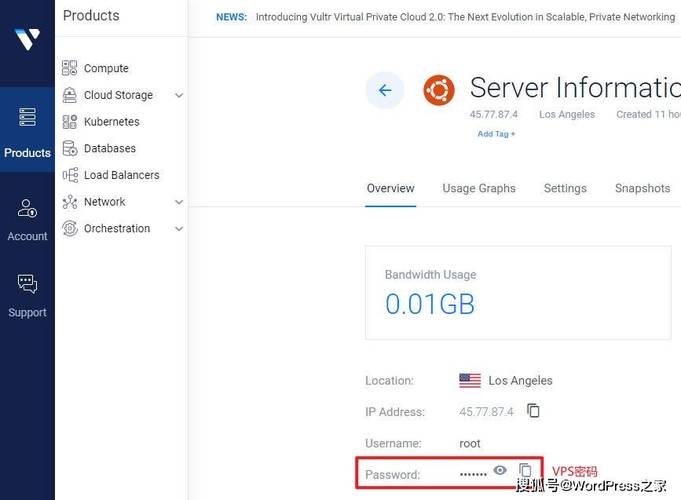Switch to the Usage Graphs tab

479,188
